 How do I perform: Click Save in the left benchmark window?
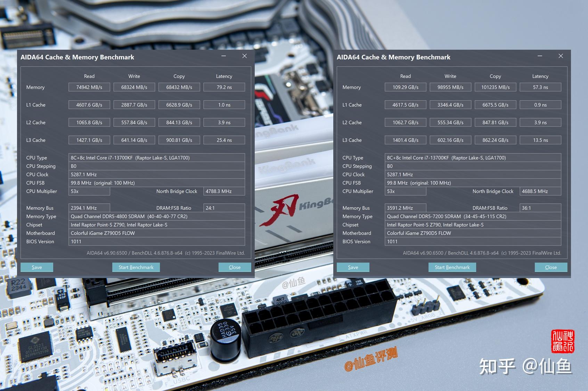point(36,267)
